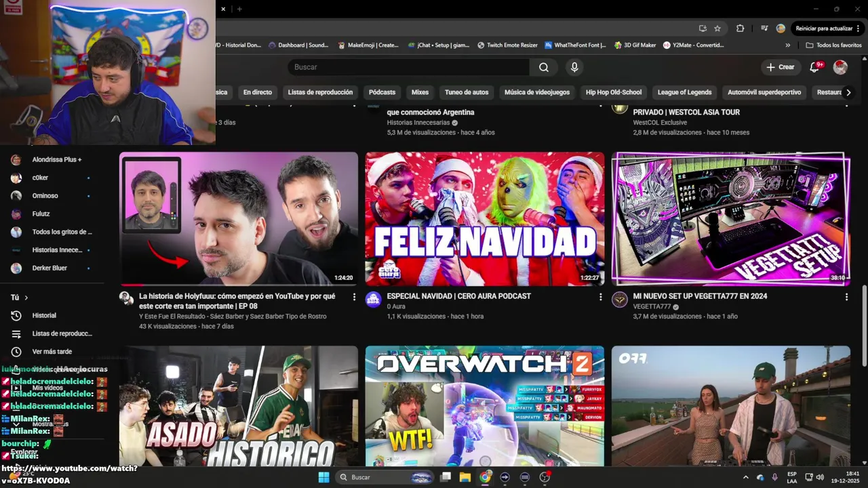Screen dimensions: 868x488
Task: Expand hidden bookmarks double chevron
Action: (788, 45)
